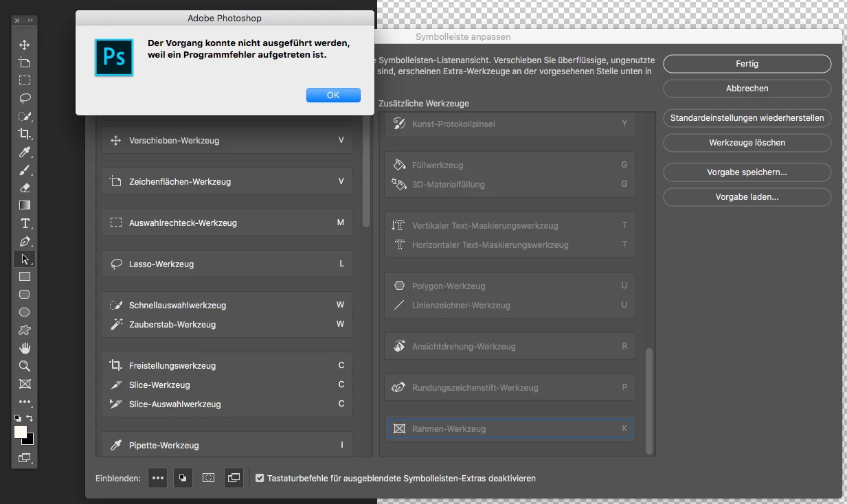Viewport: 847px width, 504px height.
Task: Select Lasso-Werkzeug row in the list
Action: (227, 264)
